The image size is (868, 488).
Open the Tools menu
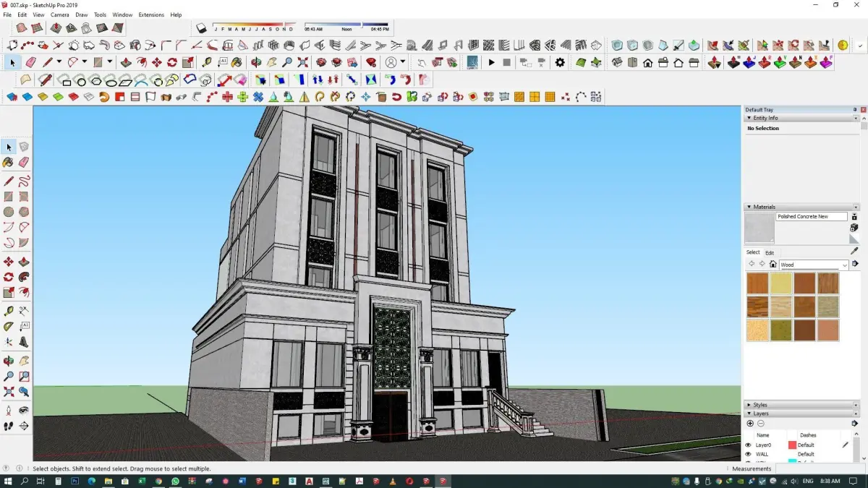click(x=100, y=14)
